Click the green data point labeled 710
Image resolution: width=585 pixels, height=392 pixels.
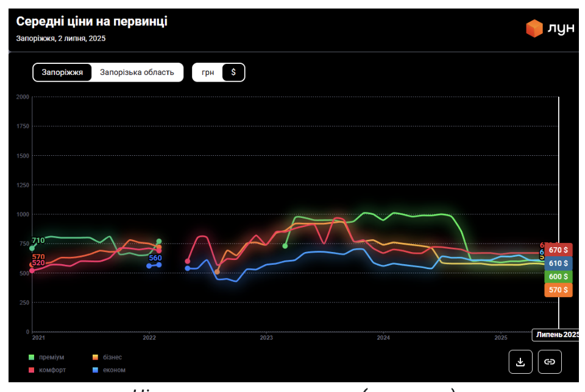pos(32,248)
